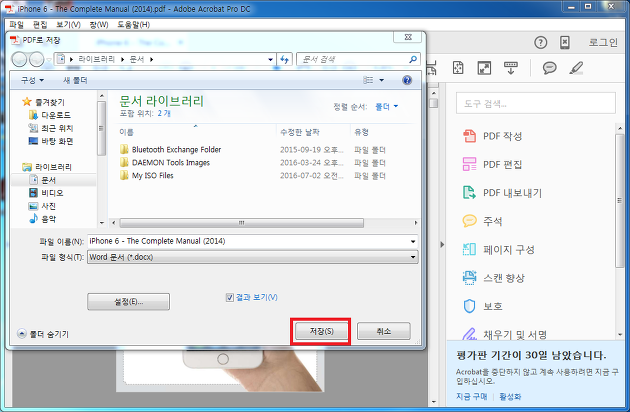The image size is (630, 412).
Task: Open the address bar history dropdown
Action: pyautogui.click(x=270, y=59)
